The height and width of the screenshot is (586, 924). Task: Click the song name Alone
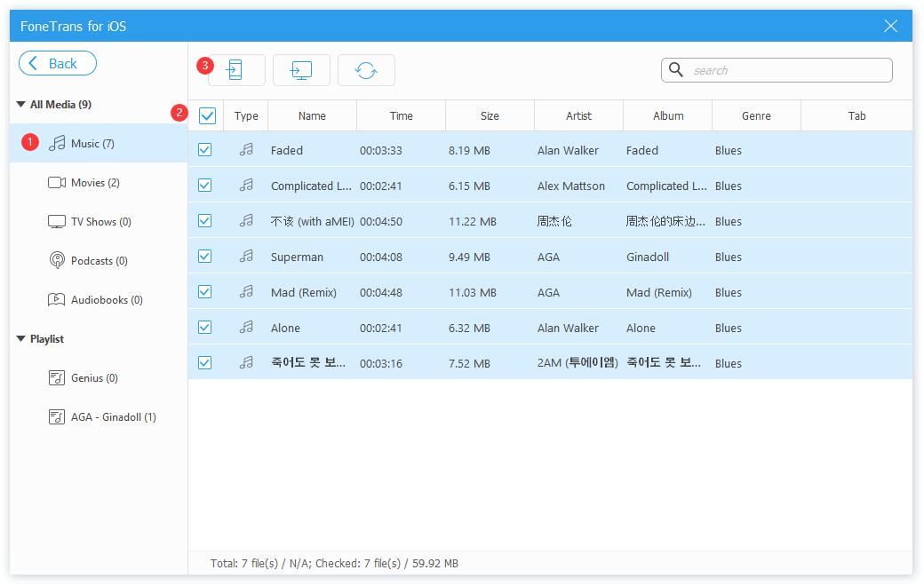point(285,328)
